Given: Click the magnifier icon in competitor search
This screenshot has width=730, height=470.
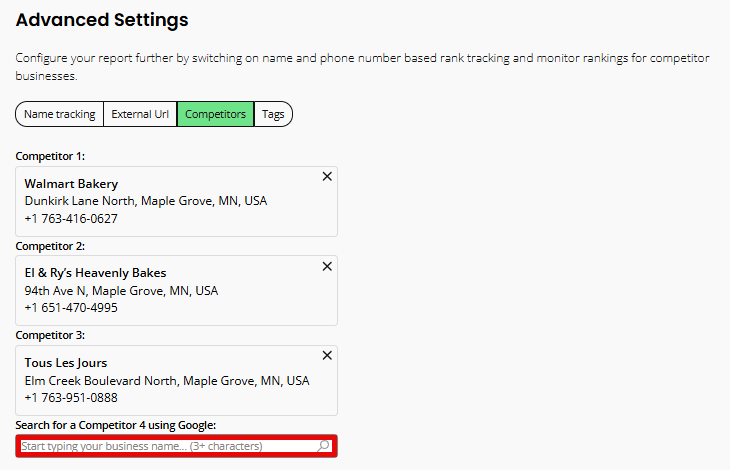Looking at the screenshot, I should (x=323, y=446).
